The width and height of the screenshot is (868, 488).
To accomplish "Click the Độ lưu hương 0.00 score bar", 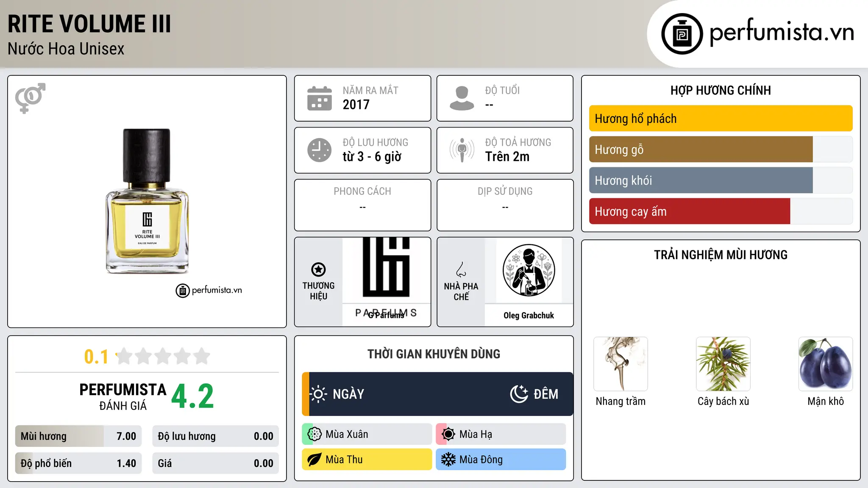I will (x=215, y=436).
